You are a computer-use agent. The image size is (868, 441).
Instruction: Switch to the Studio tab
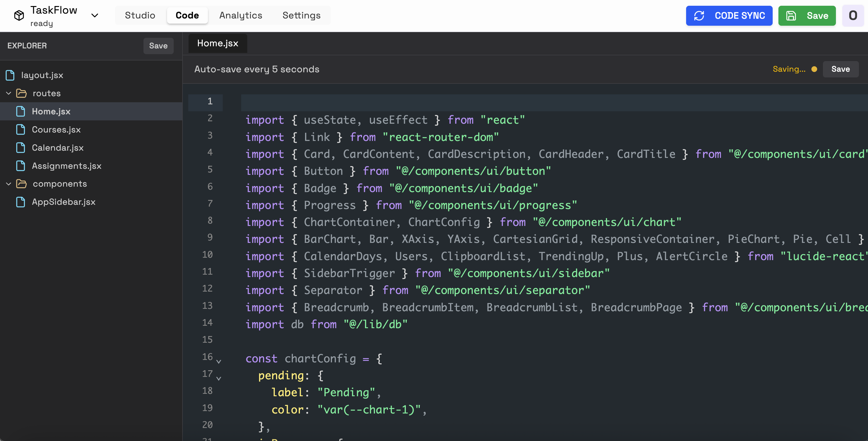point(140,15)
